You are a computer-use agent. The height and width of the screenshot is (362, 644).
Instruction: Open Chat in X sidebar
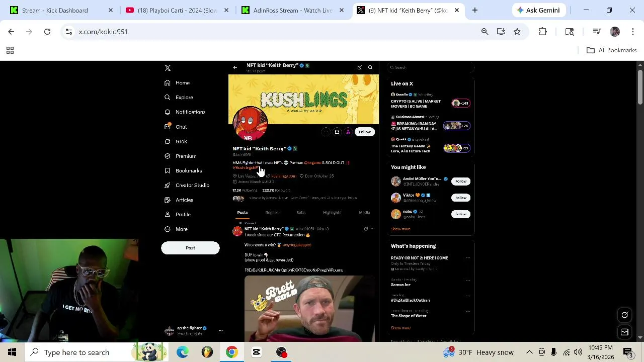click(x=176, y=127)
